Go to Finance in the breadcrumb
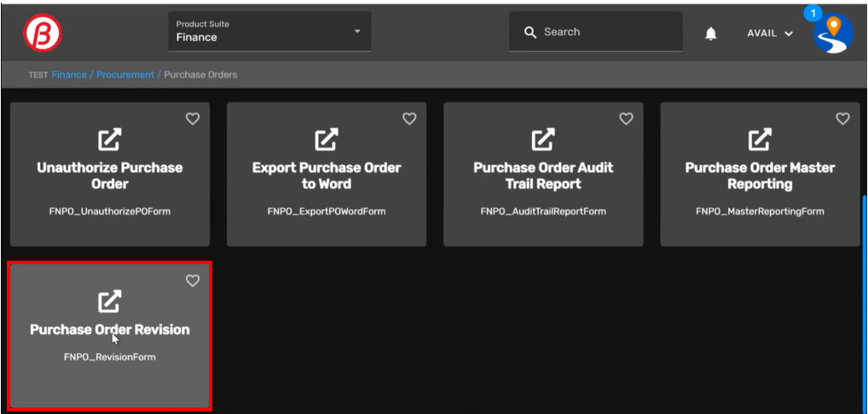The width and height of the screenshot is (868, 414). 69,75
